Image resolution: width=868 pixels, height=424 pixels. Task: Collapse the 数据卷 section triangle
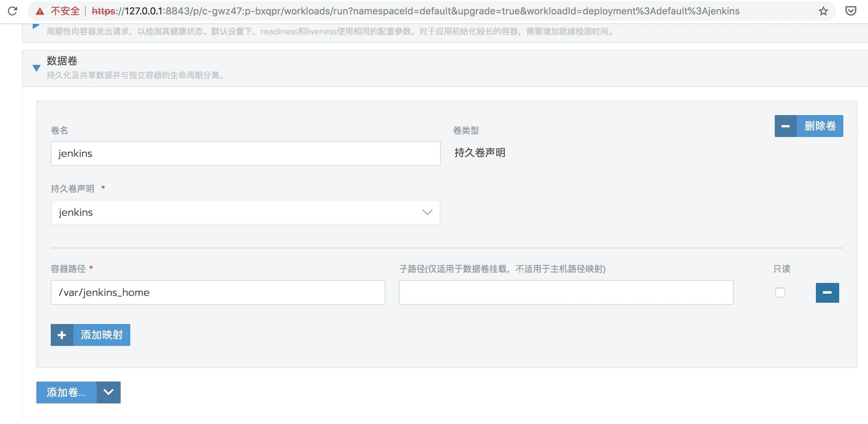click(36, 68)
